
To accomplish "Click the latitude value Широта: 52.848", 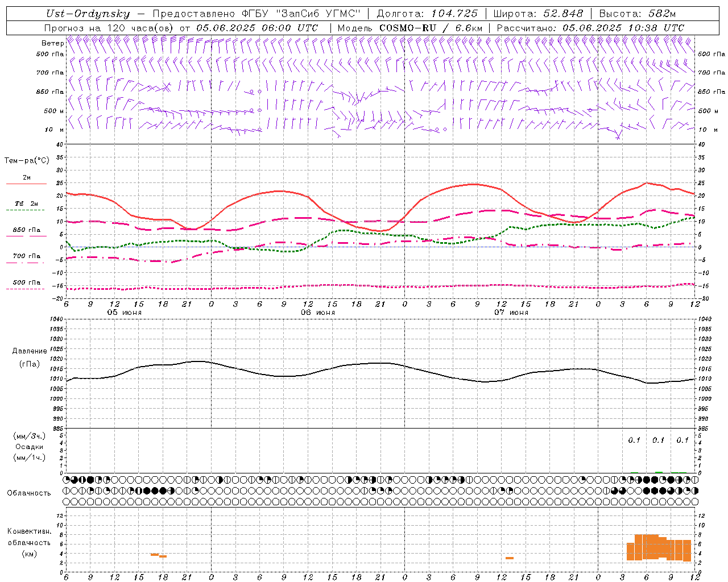I will tap(538, 14).
